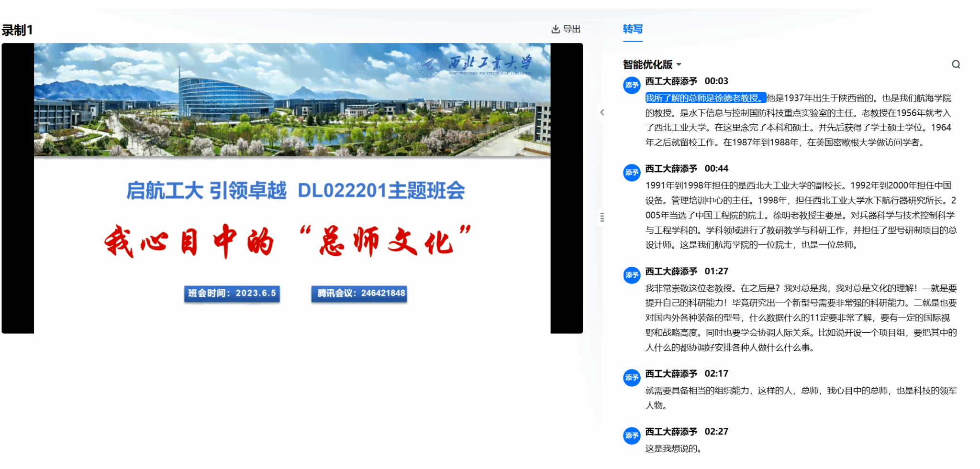This screenshot has width=980, height=469.
Task: Click speaker avatar at 00:03 entry
Action: tap(632, 85)
